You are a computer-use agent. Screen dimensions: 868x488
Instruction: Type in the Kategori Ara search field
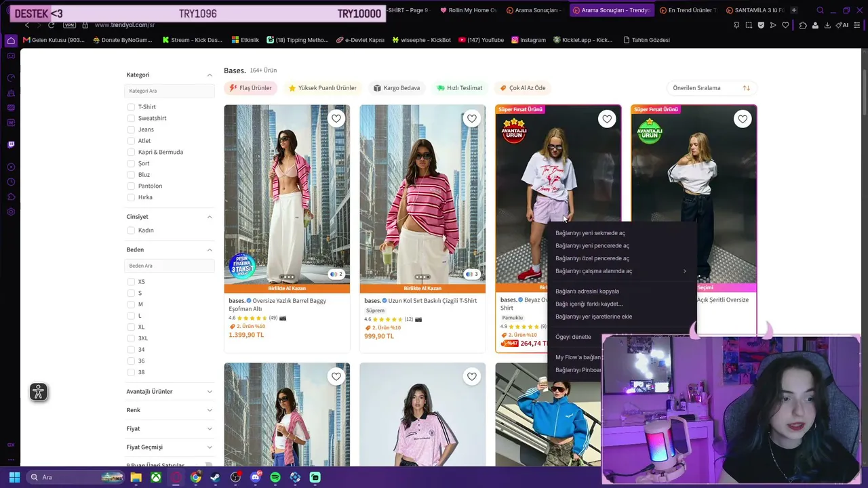point(170,91)
